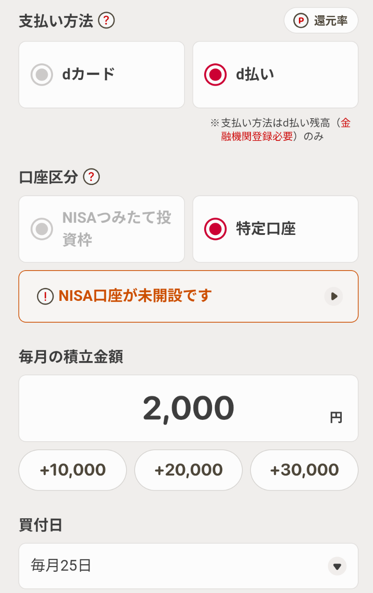This screenshot has width=373, height=593.
Task: Click play arrow icon in NISA banner
Action: click(x=334, y=296)
